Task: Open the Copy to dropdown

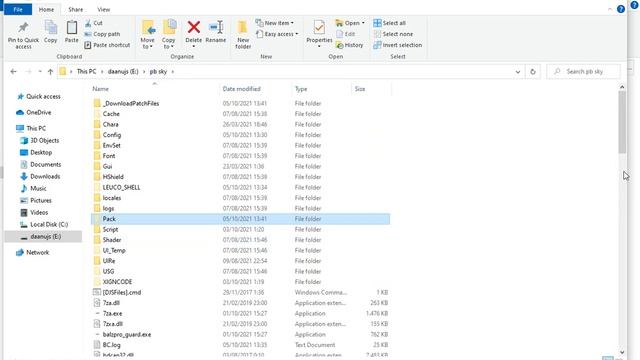Action: (x=168, y=43)
